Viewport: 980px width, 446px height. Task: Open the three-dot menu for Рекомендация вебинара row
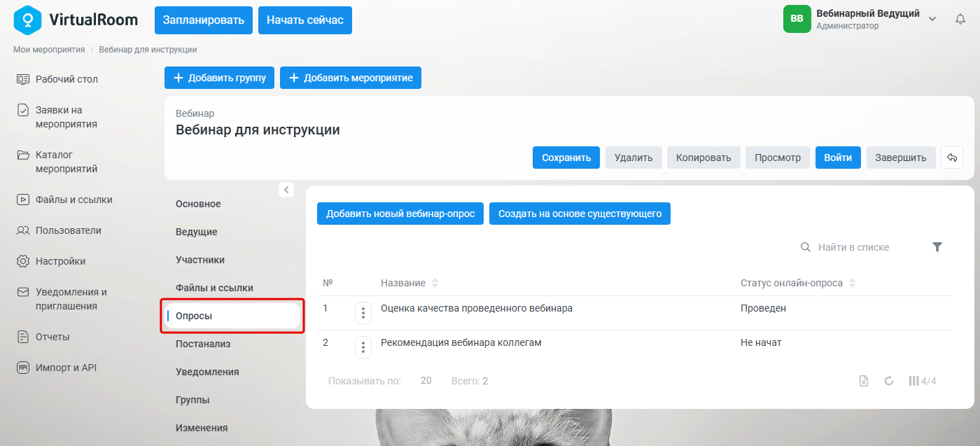[x=363, y=347]
